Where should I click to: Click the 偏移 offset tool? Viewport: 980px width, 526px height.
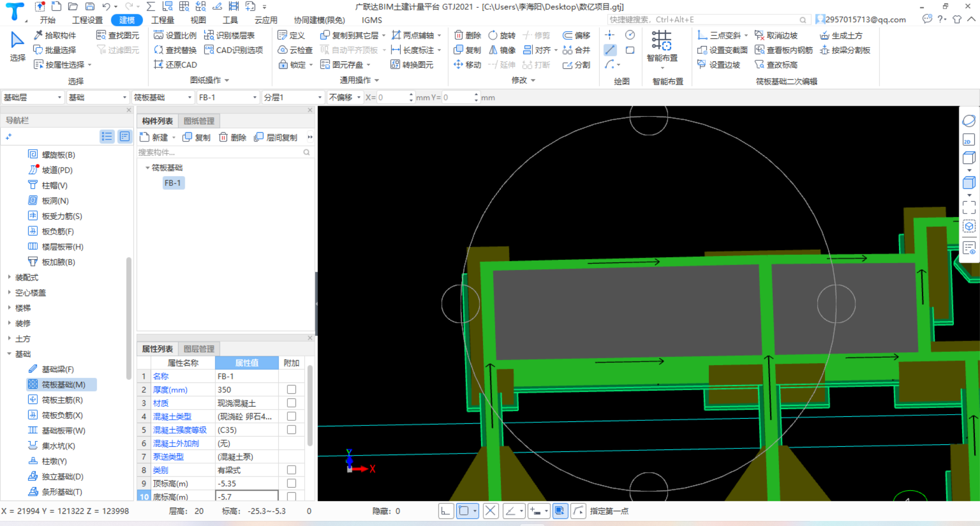click(x=576, y=35)
